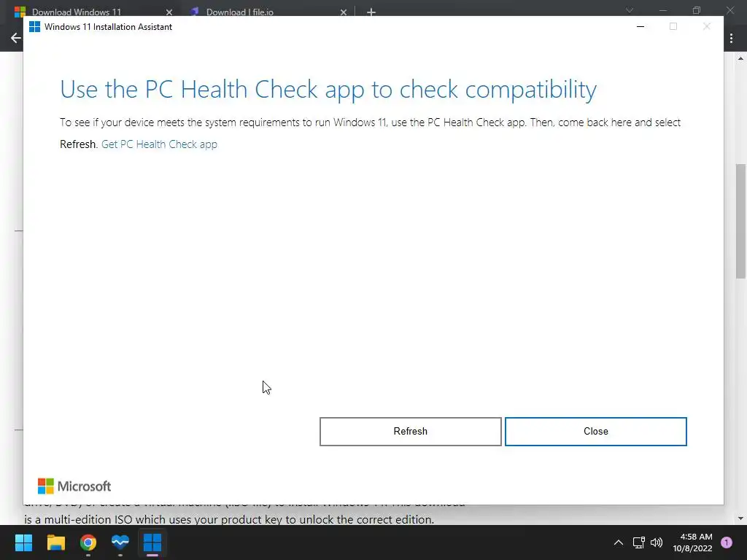747x560 pixels.
Task: Open the network status tray icon
Action: tap(638, 542)
